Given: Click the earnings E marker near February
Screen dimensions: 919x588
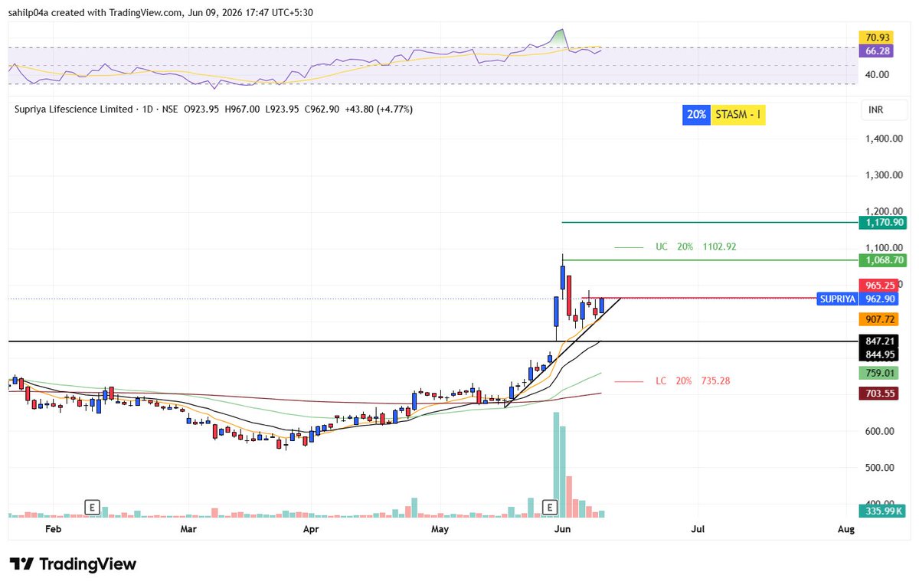Looking at the screenshot, I should [x=93, y=507].
